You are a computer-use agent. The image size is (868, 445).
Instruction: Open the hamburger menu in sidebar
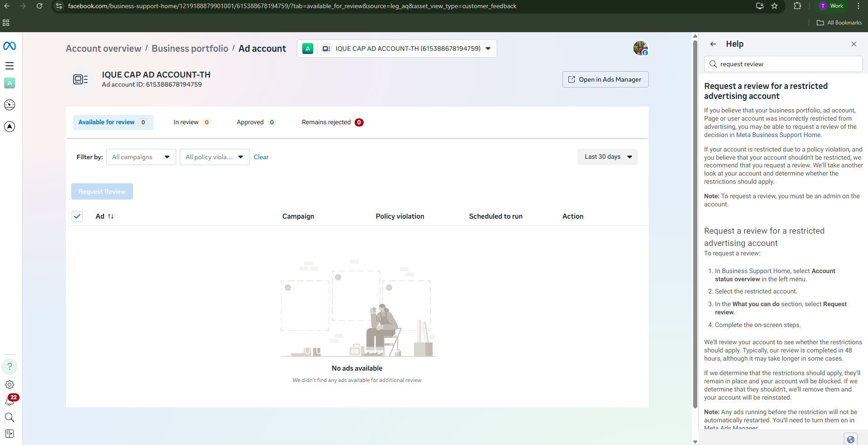coord(10,66)
